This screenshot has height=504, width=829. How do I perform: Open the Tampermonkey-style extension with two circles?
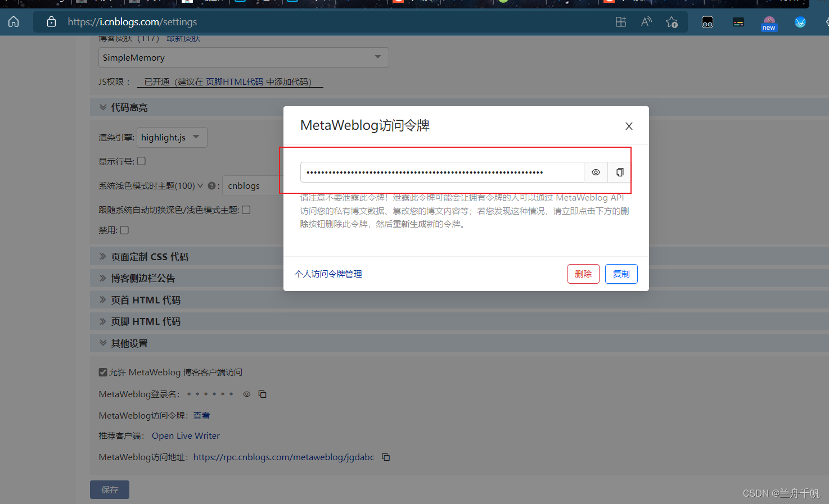(708, 22)
